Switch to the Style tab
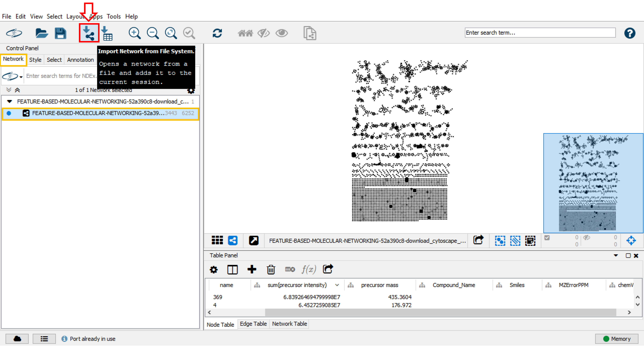 pyautogui.click(x=35, y=60)
